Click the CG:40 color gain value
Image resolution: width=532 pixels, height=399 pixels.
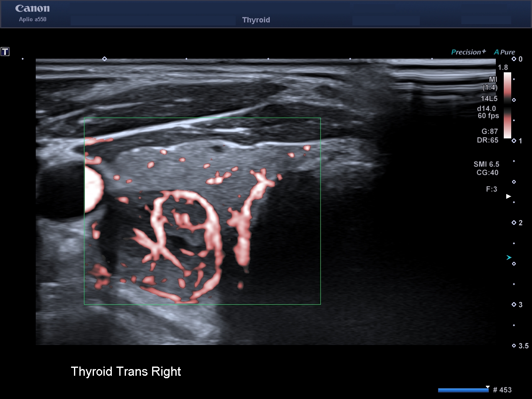487,172
